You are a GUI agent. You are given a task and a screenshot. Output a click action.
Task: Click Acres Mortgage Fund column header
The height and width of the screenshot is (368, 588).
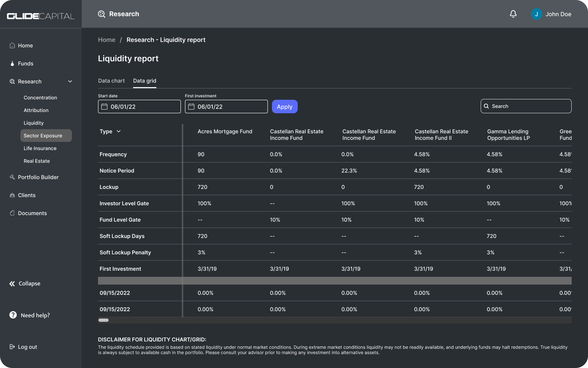tap(225, 131)
